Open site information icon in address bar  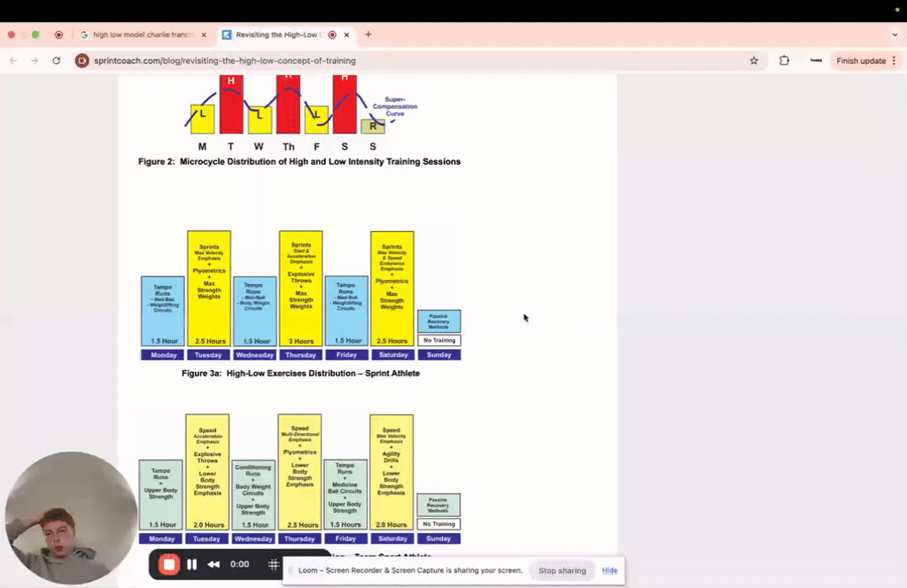click(x=82, y=61)
